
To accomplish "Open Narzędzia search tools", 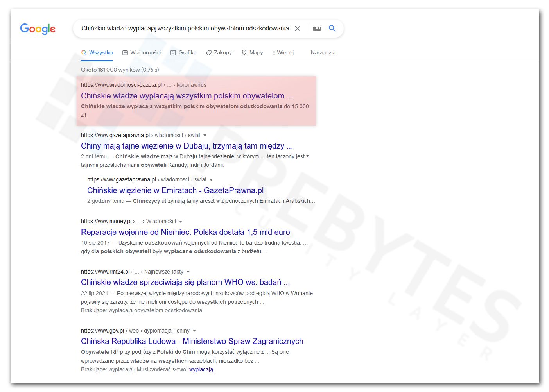I will point(323,52).
